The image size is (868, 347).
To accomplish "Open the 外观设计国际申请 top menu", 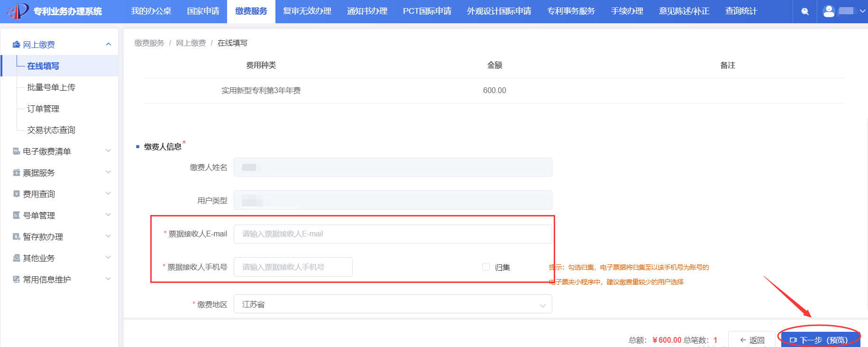I will [x=499, y=11].
